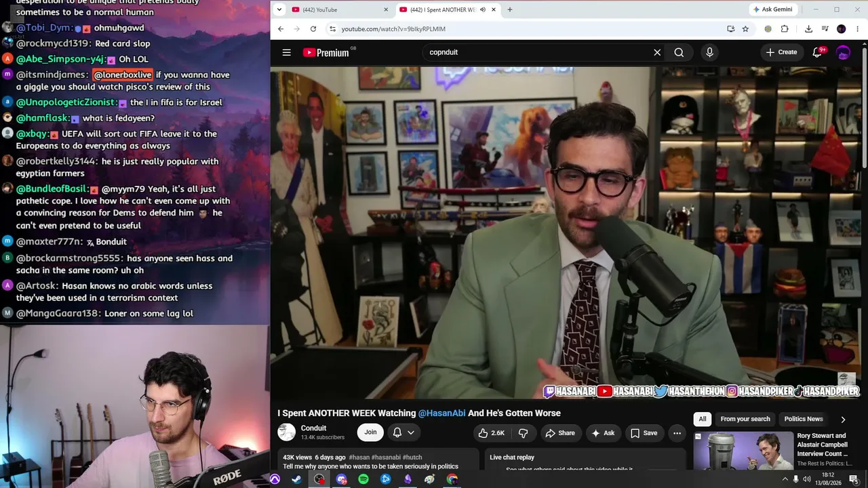
Task: Open Steam from the taskbar
Action: point(297,479)
